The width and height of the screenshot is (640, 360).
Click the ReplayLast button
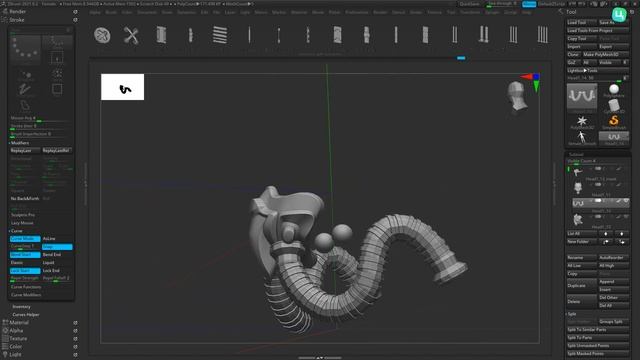tap(25, 151)
